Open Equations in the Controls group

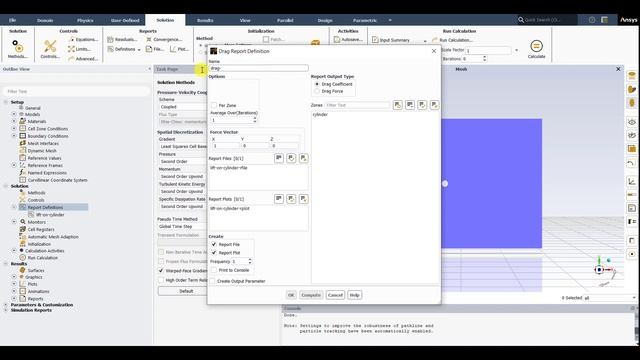83,40
